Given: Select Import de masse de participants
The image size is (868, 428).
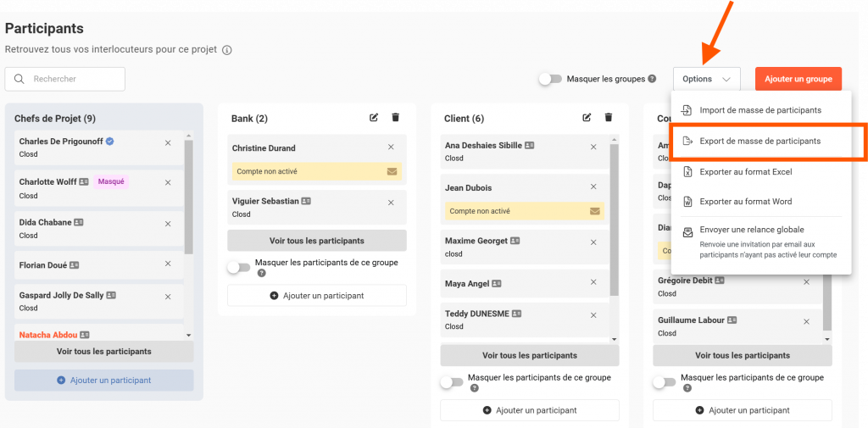Looking at the screenshot, I should pyautogui.click(x=759, y=110).
